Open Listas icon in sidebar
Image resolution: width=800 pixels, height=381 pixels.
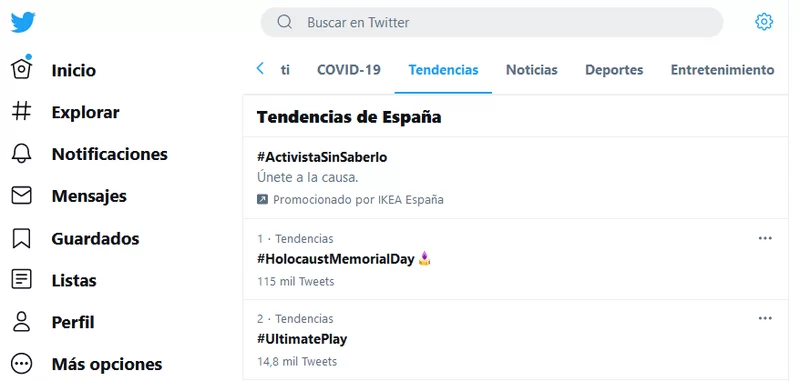pyautogui.click(x=21, y=280)
